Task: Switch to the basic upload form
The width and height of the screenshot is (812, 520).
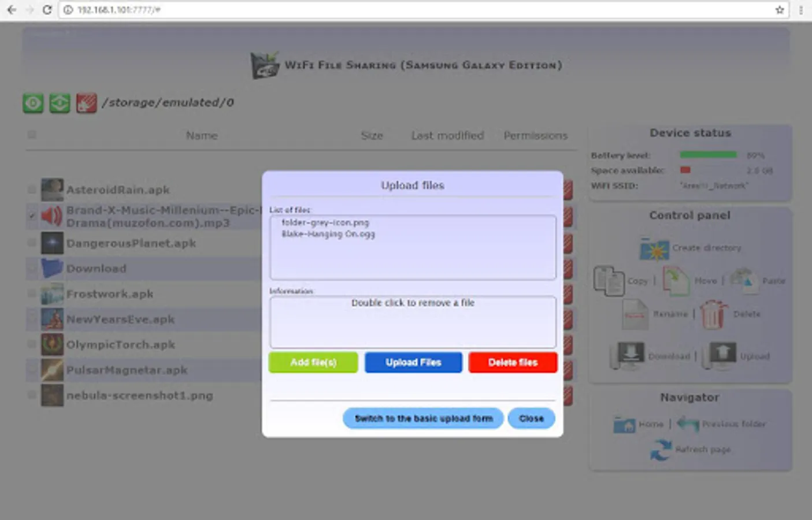Action: coord(423,418)
